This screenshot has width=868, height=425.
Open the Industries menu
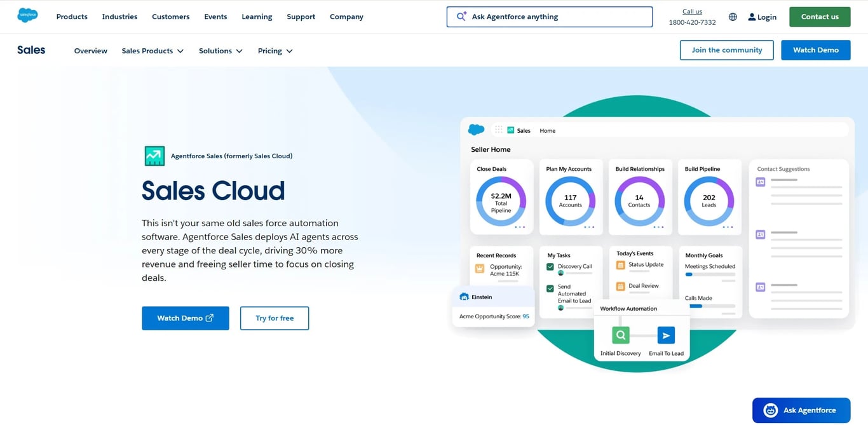tap(119, 17)
